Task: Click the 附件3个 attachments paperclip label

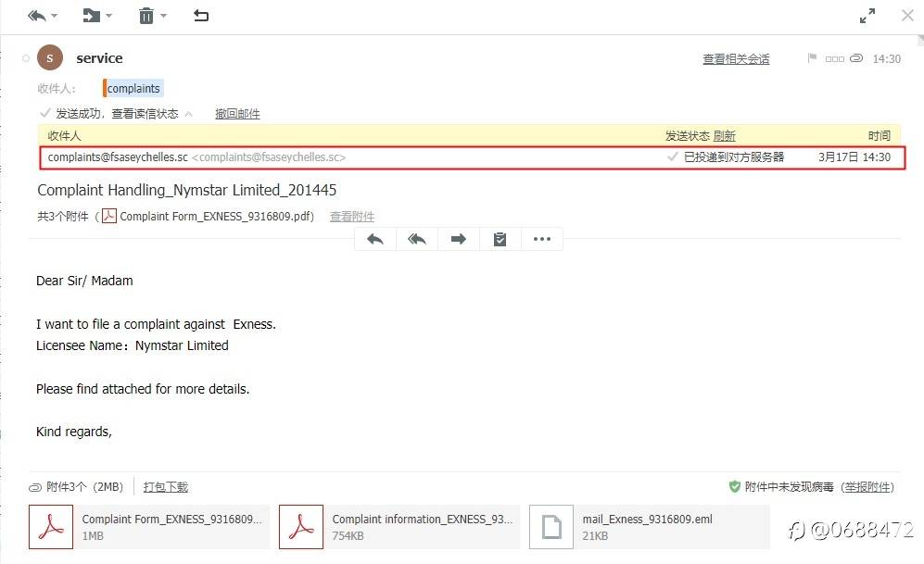Action: pyautogui.click(x=76, y=487)
